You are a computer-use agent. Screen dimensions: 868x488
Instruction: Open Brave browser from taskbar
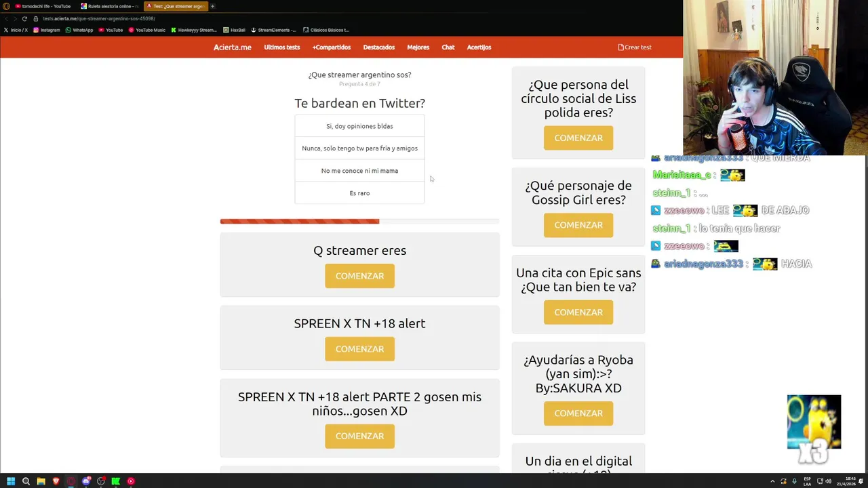[56, 481]
